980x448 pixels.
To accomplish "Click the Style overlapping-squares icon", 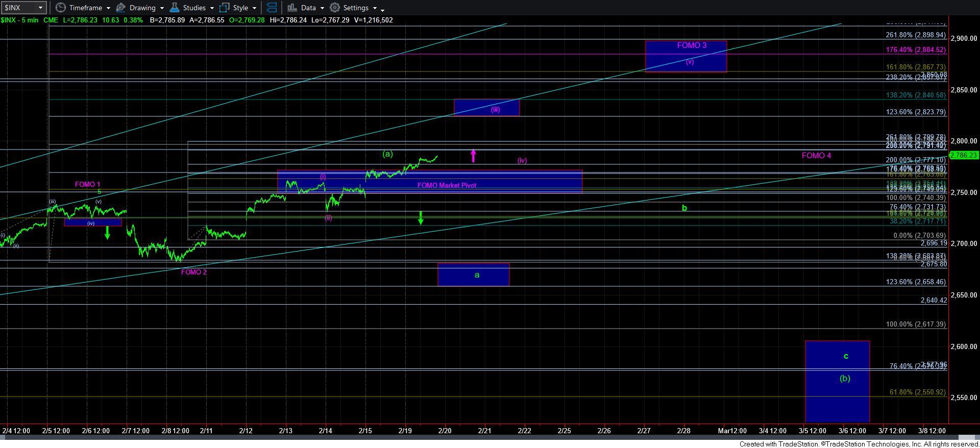I will 224,8.
